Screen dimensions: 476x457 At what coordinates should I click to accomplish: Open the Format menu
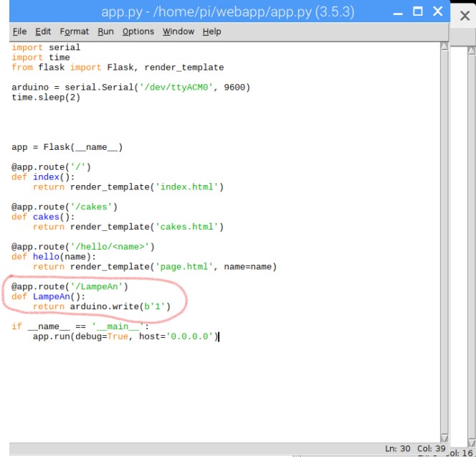pyautogui.click(x=74, y=32)
